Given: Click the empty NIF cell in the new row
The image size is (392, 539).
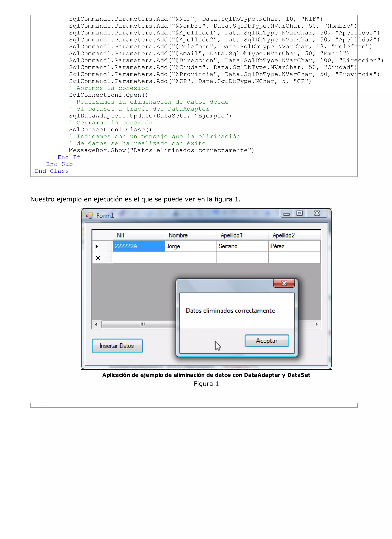Looking at the screenshot, I should (139, 257).
